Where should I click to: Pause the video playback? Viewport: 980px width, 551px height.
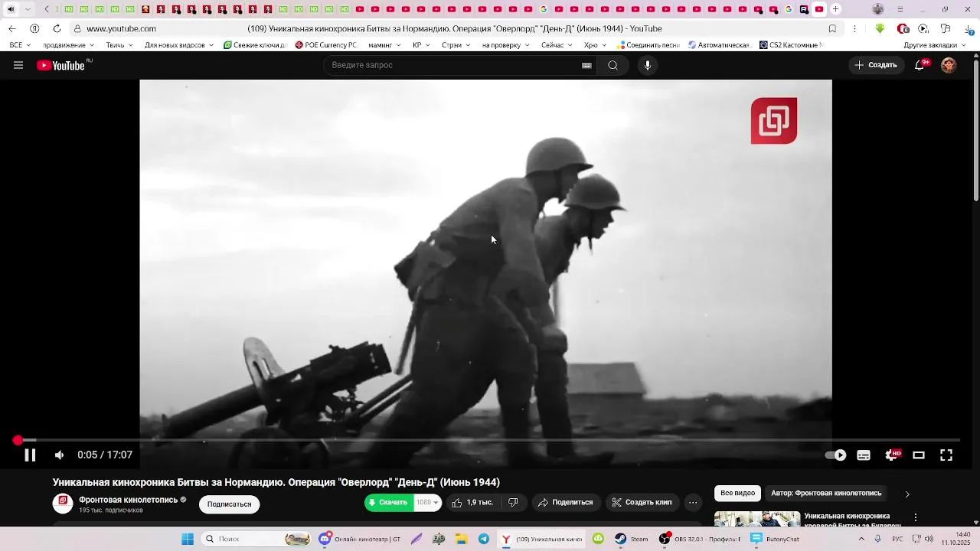[x=30, y=455]
